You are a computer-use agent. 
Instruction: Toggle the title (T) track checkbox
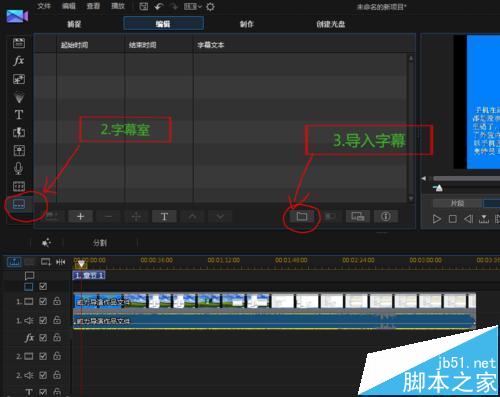click(x=43, y=392)
